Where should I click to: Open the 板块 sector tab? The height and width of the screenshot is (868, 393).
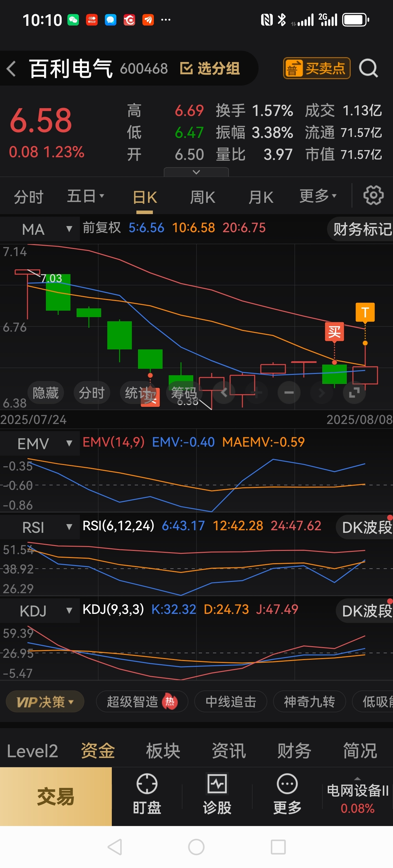point(163,751)
